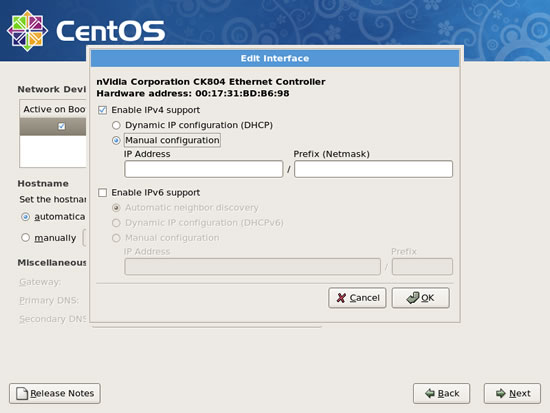
Task: Click the red X icon on Cancel
Action: click(x=341, y=298)
